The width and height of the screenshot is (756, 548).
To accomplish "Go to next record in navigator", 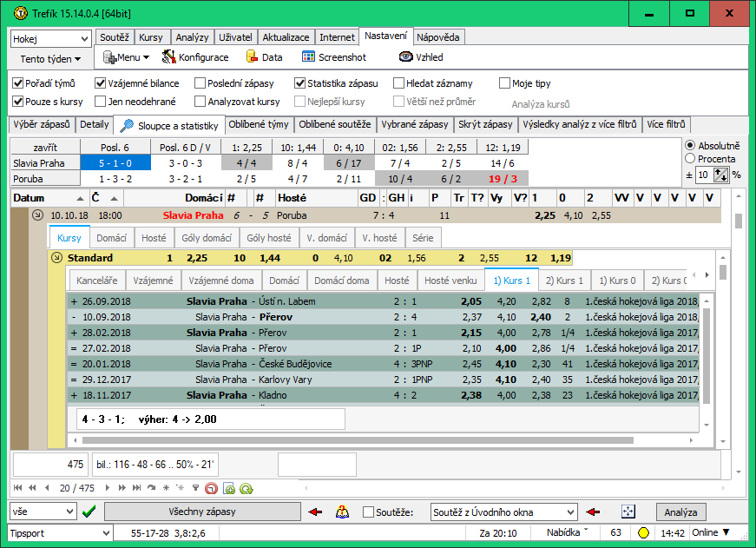I will (x=108, y=488).
